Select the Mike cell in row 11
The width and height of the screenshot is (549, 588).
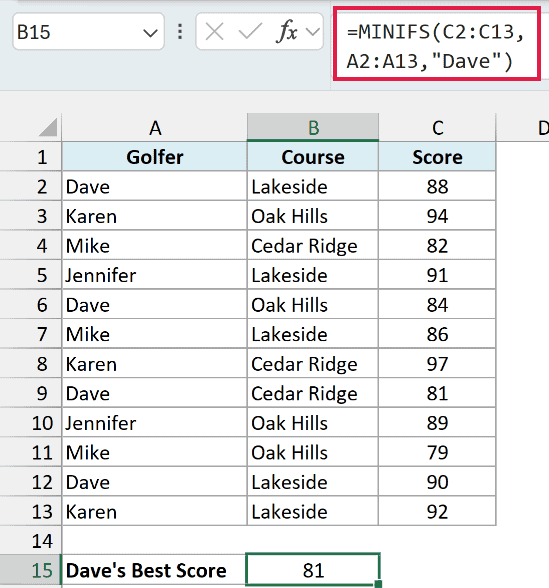tap(154, 452)
